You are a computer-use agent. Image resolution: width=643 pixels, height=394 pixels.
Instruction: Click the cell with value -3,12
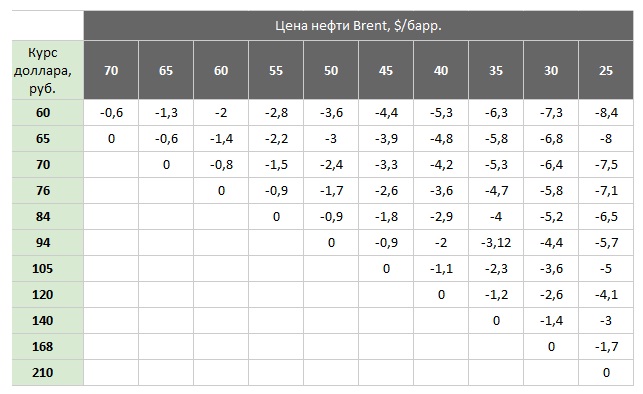coord(496,243)
